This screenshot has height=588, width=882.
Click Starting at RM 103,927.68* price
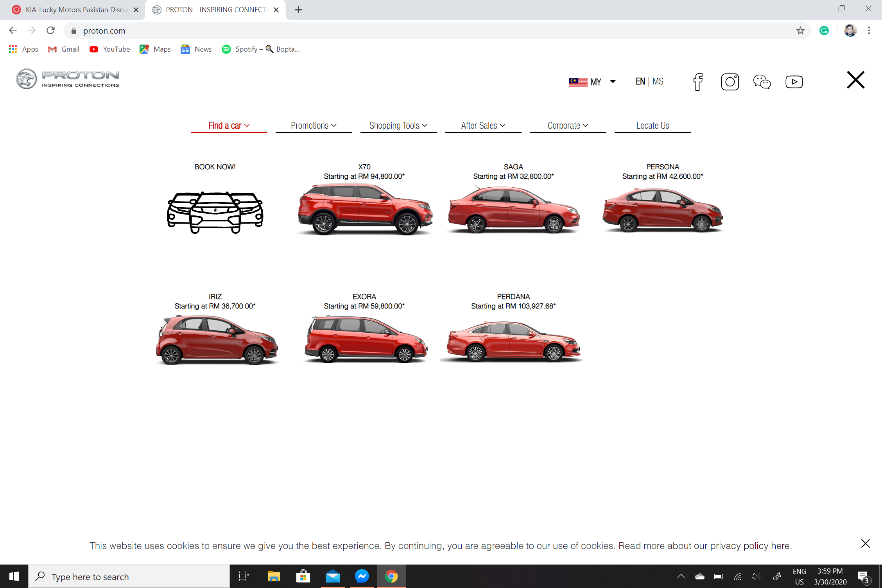[513, 306]
